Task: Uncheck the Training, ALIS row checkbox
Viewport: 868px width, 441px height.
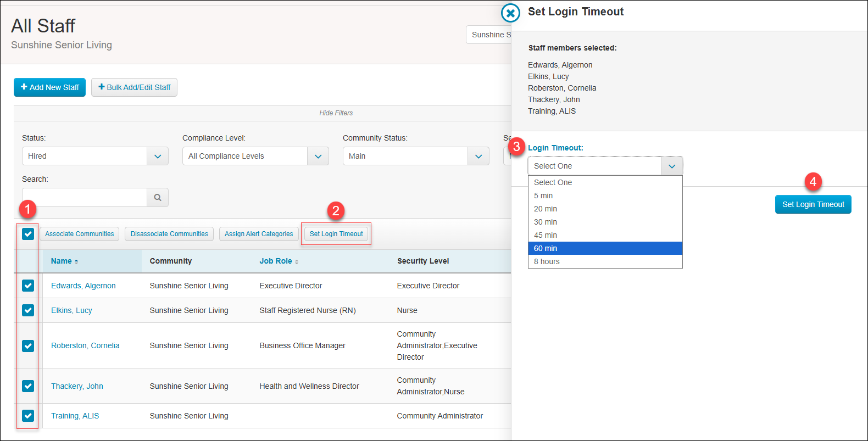Action: (28, 416)
